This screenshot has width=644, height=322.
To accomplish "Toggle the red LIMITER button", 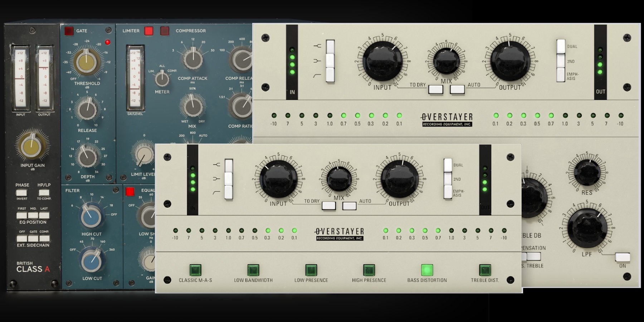I will click(149, 31).
